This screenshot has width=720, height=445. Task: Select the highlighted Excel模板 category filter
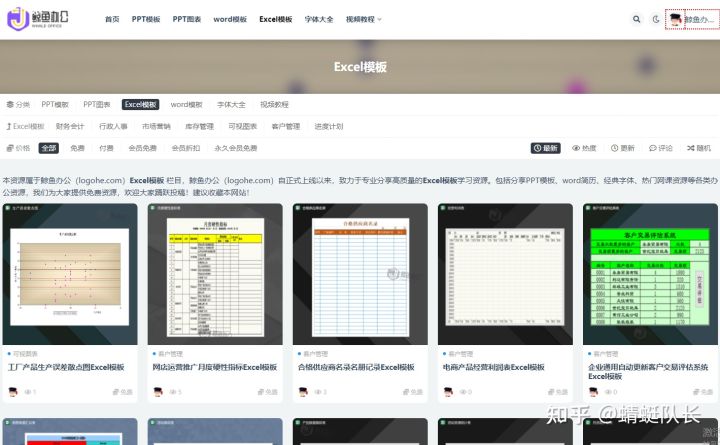click(x=141, y=105)
